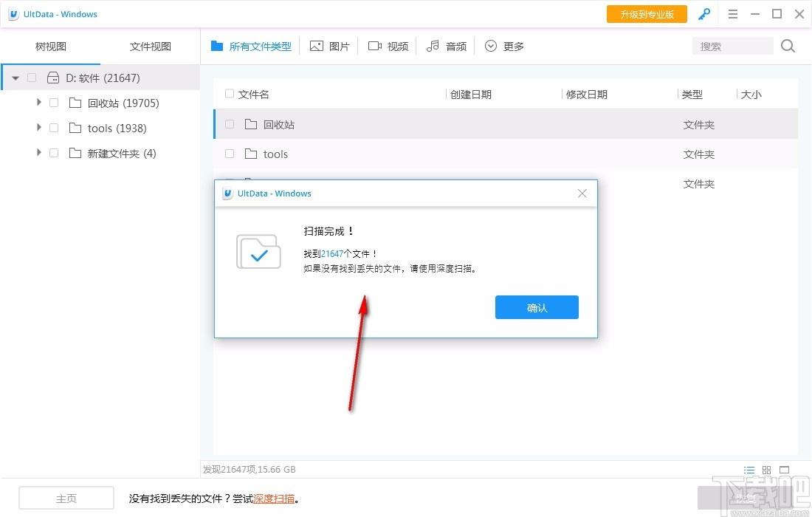Switch to grid thumbnail view icon
Screen dimensions: 812x517
pyautogui.click(x=766, y=470)
